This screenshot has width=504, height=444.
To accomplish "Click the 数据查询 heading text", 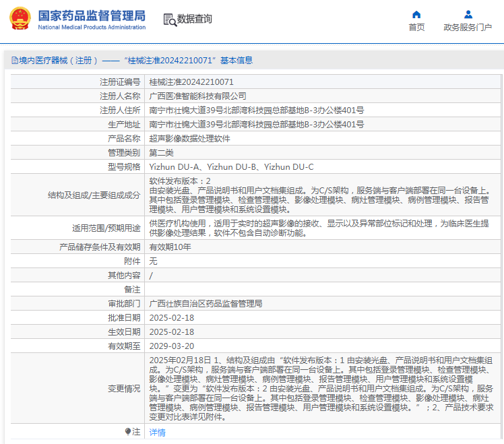I will 195,19.
